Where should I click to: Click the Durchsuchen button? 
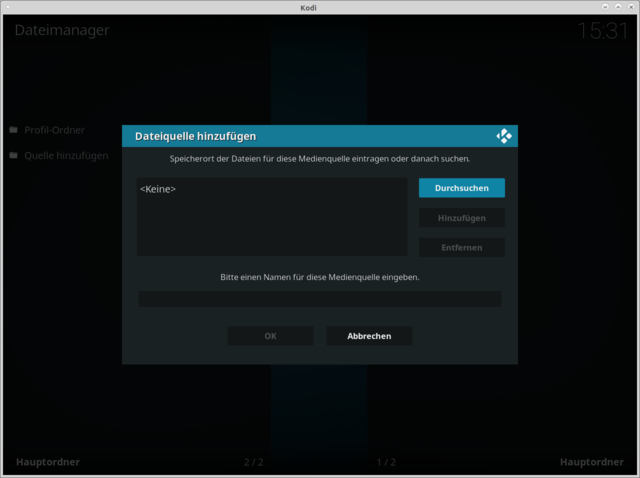click(462, 188)
